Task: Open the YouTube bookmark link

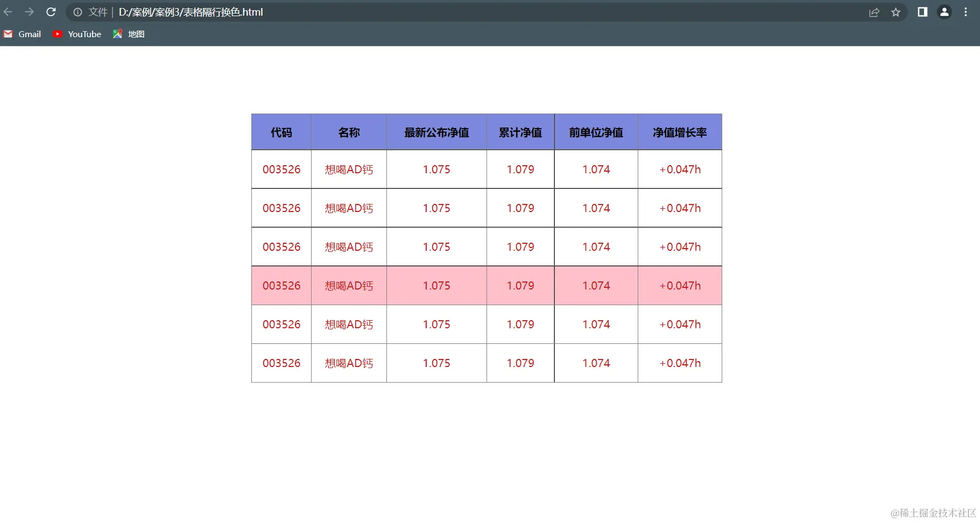Action: point(84,34)
